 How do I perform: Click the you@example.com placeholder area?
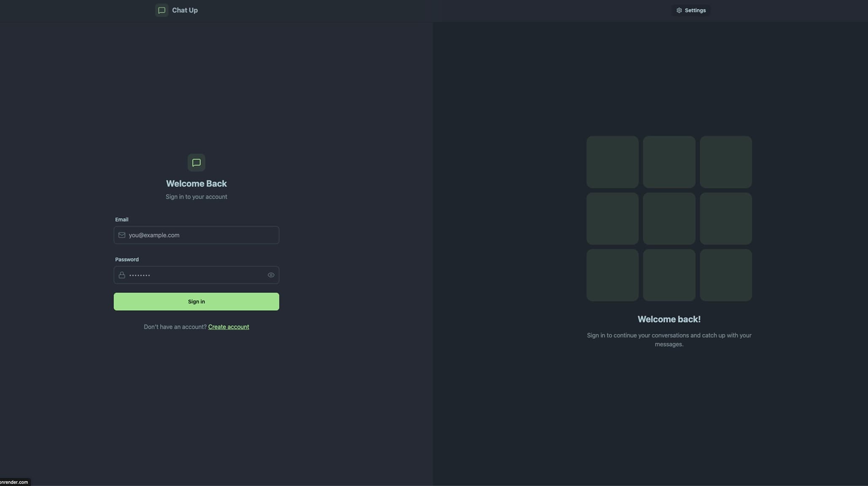pyautogui.click(x=154, y=235)
